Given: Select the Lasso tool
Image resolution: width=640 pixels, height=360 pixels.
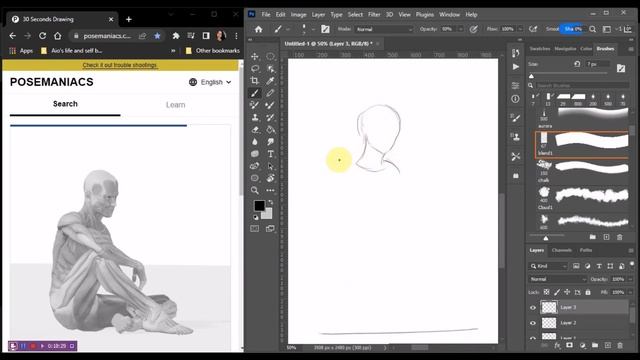Looking at the screenshot, I should pos(255,69).
